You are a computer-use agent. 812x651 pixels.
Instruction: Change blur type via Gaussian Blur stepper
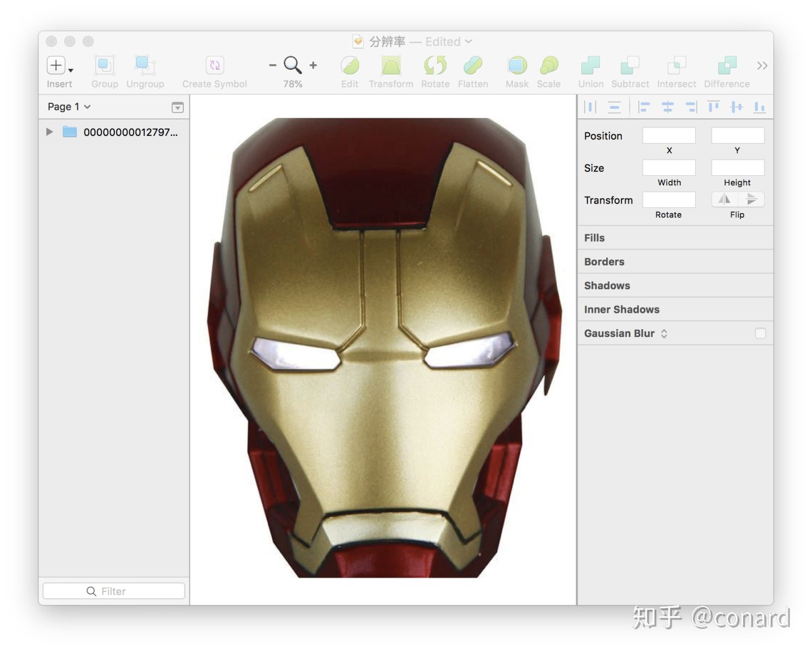click(664, 334)
